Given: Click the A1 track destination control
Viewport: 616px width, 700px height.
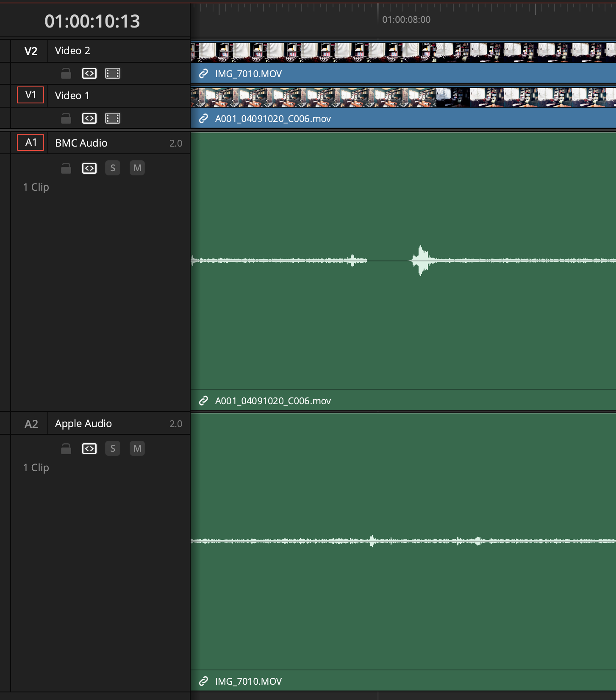Looking at the screenshot, I should point(31,142).
